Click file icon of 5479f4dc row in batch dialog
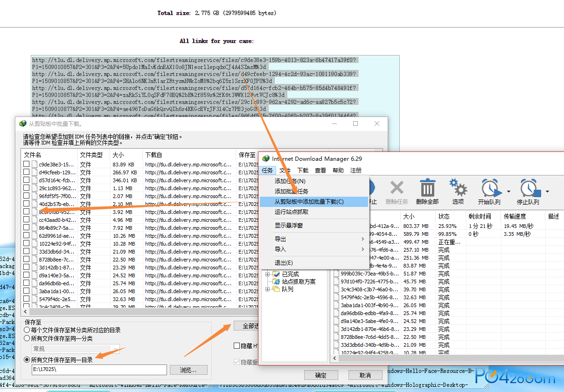Screen dimensions: 564x392 pyautogui.click(x=35, y=299)
